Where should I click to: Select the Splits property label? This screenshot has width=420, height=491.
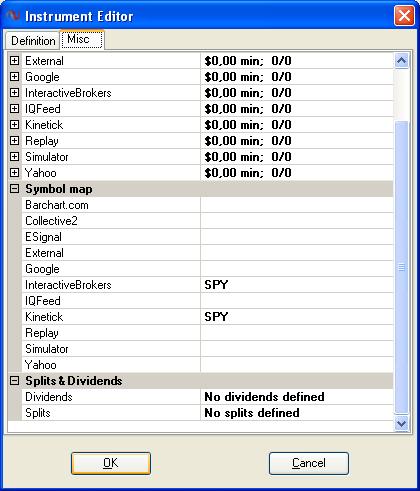pos(38,413)
